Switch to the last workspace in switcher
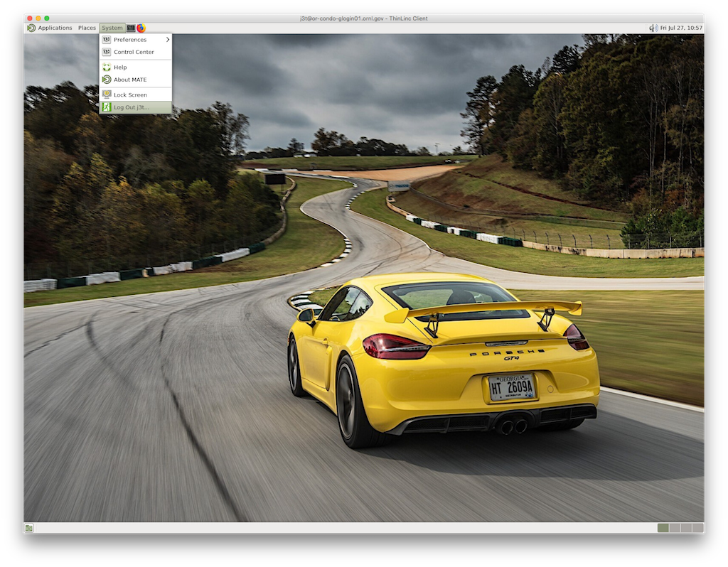The image size is (728, 567). [x=698, y=528]
